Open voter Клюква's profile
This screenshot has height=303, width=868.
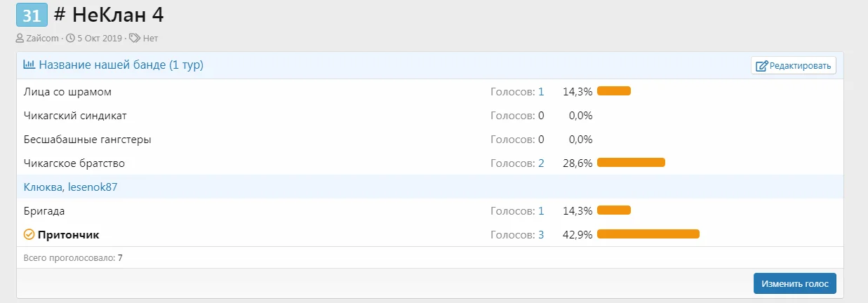click(x=44, y=187)
